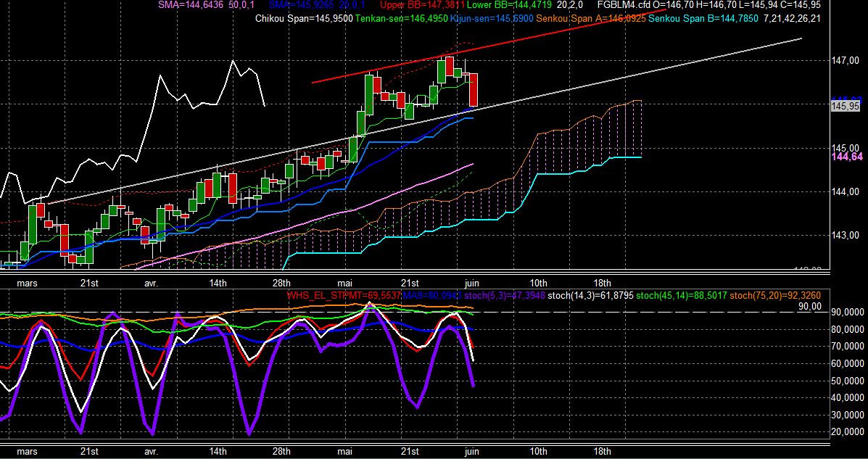
Task: Click the O=146,70 open value
Action: [x=672, y=4]
